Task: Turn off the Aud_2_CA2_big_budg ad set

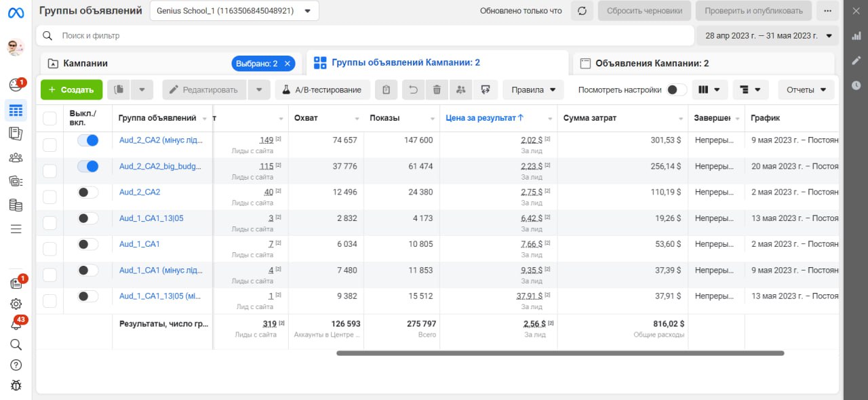Action: point(87,166)
